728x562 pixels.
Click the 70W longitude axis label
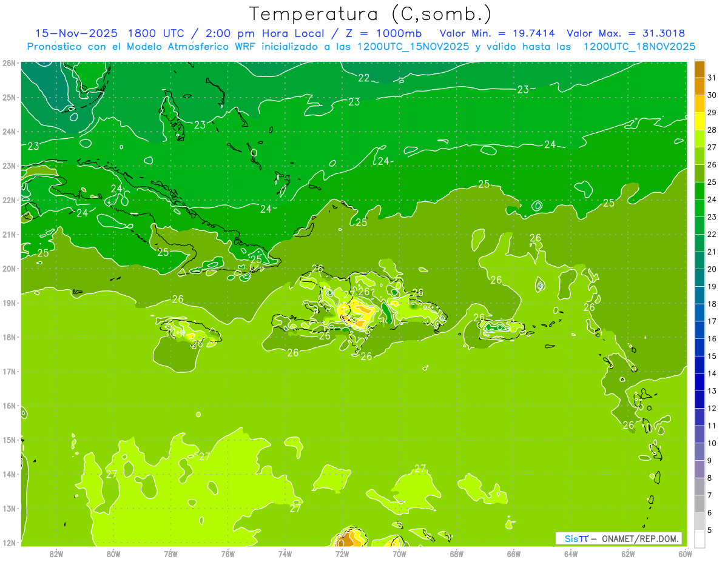(x=399, y=553)
